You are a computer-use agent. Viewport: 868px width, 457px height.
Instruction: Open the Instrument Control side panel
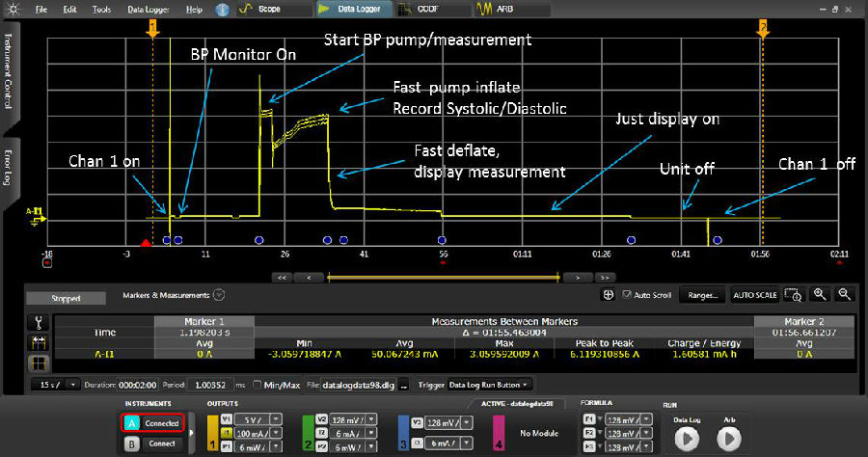click(9, 70)
